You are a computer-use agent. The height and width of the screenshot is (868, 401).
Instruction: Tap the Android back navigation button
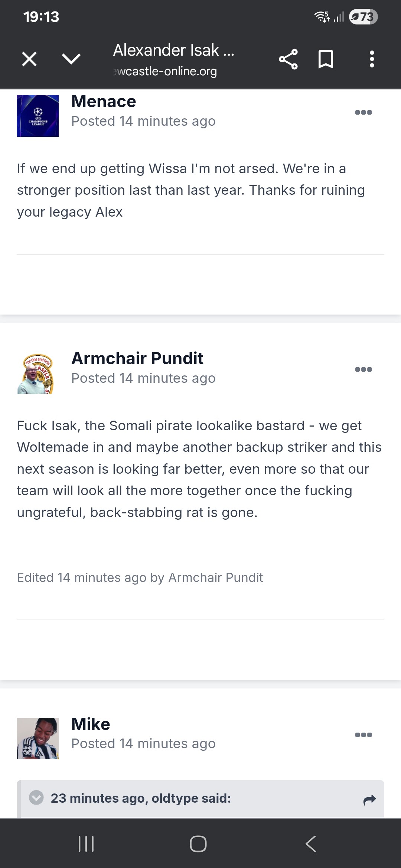coord(311,844)
